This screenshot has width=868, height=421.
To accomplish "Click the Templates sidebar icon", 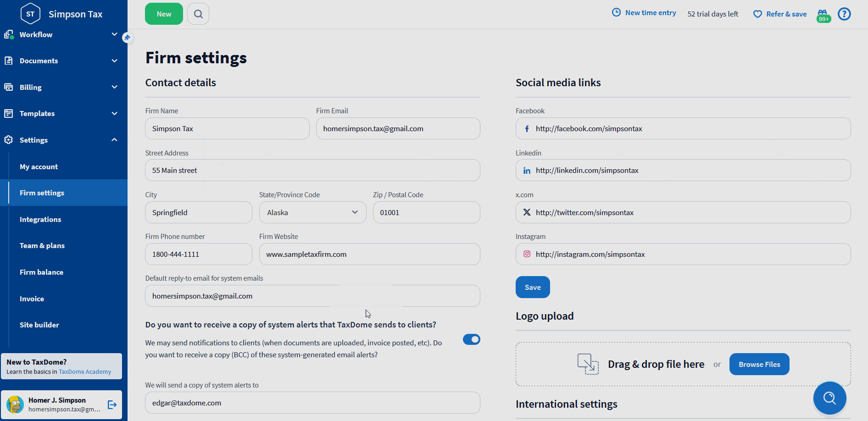I will [8, 113].
